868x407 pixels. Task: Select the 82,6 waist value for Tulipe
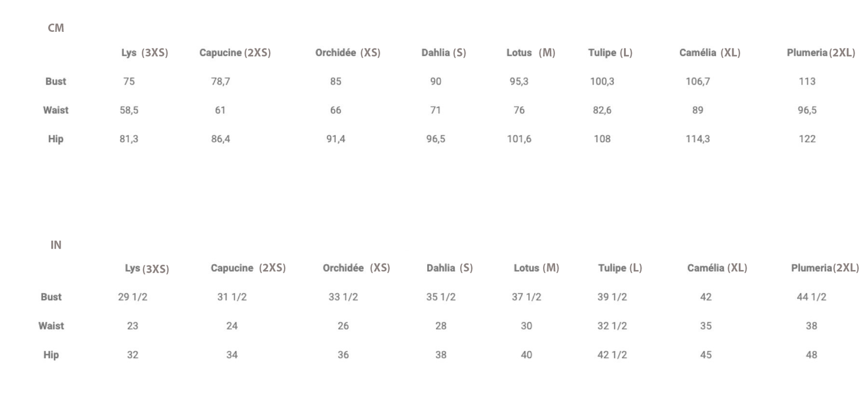coord(602,110)
